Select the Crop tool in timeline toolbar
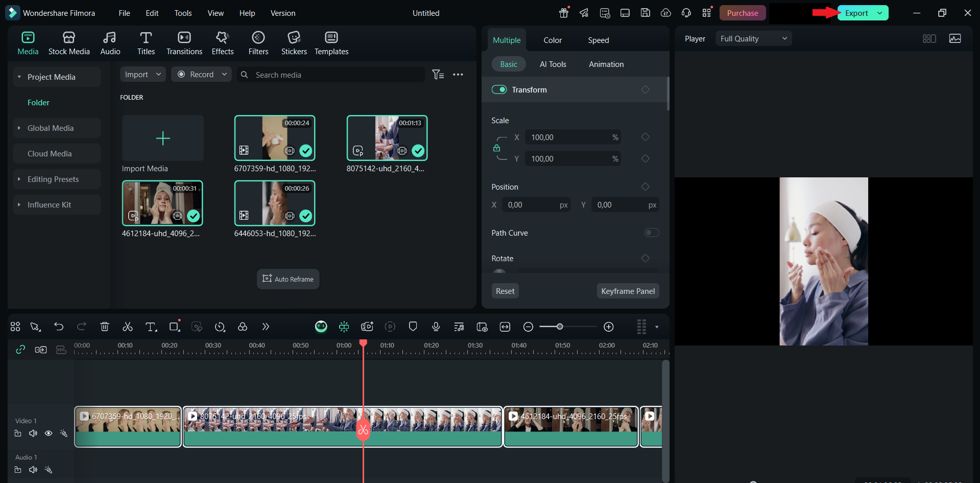The width and height of the screenshot is (980, 483). point(174,327)
